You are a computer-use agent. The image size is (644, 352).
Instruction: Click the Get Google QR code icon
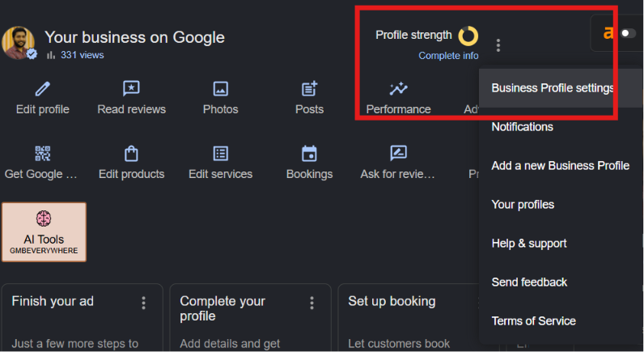(x=43, y=153)
